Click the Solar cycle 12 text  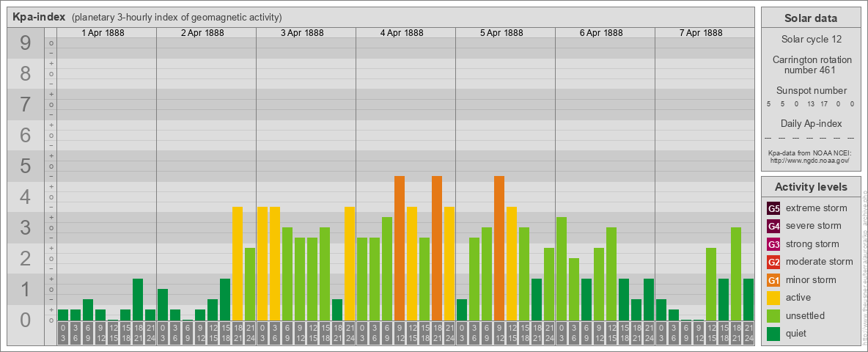[x=810, y=40]
